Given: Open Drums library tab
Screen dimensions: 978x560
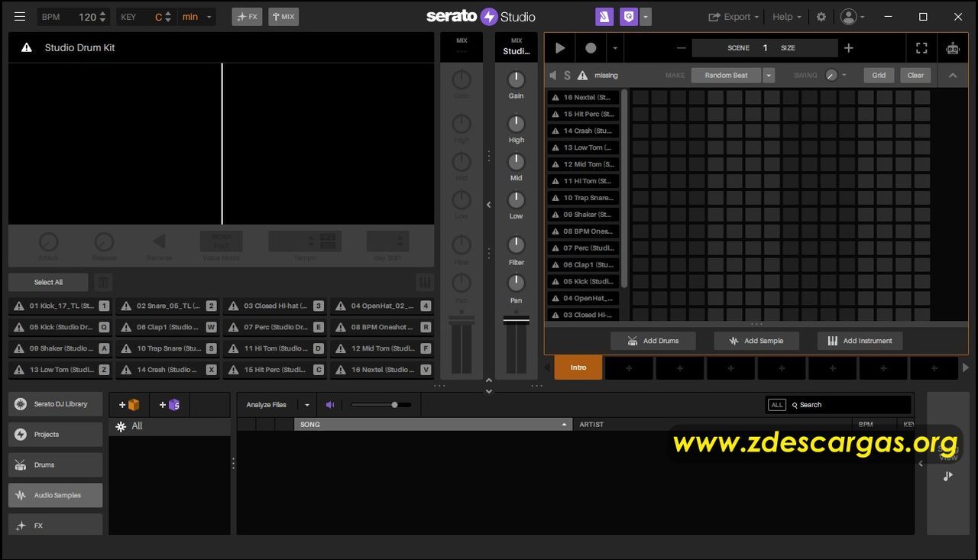Looking at the screenshot, I should 55,465.
